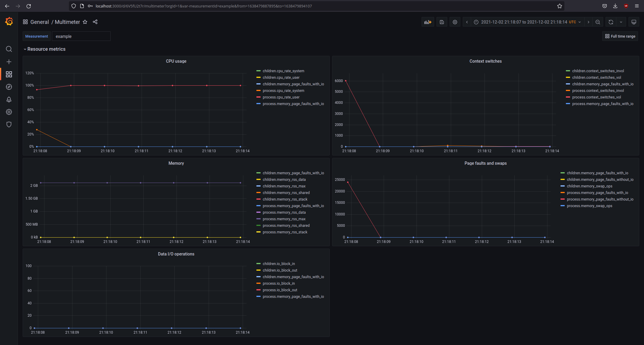The height and width of the screenshot is (345, 644).
Task: Open the uBlock extension icon
Action: click(626, 6)
